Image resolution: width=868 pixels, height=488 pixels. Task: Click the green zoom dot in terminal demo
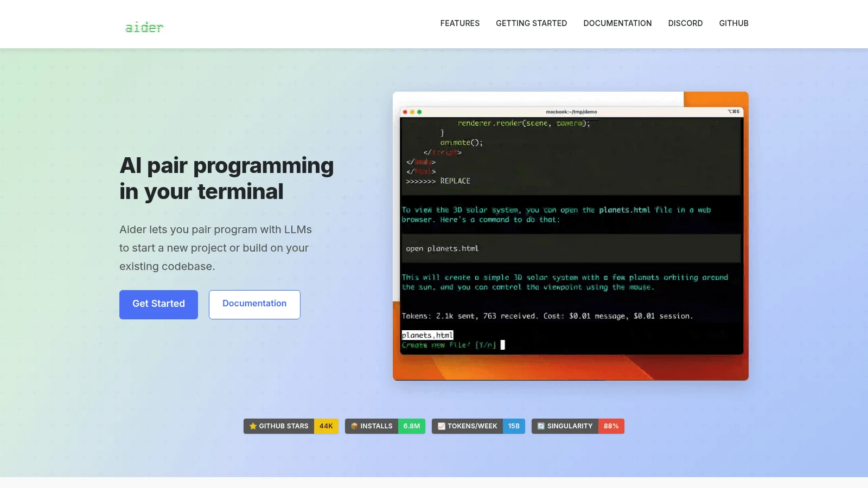419,112
